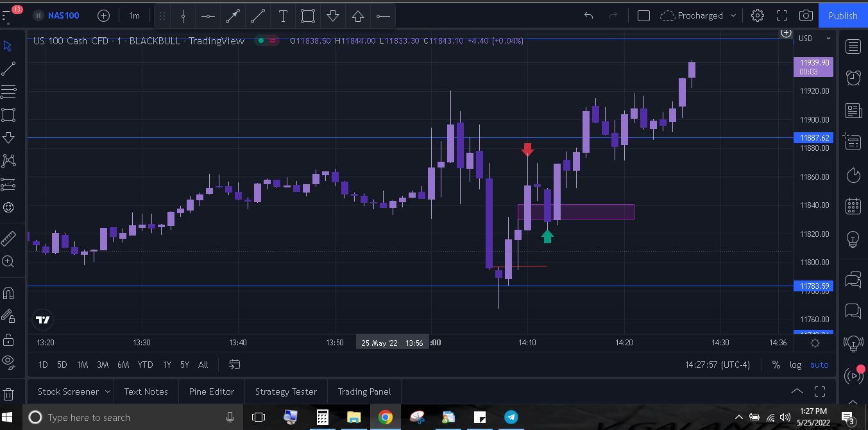Image resolution: width=868 pixels, height=430 pixels.
Task: Select the trend line tool in left sidebar
Action: 8,69
